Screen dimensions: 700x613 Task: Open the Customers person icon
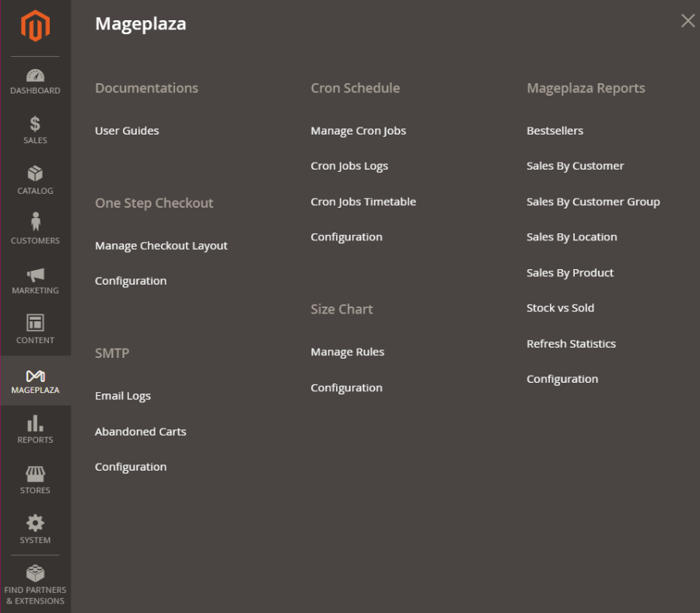tap(35, 222)
